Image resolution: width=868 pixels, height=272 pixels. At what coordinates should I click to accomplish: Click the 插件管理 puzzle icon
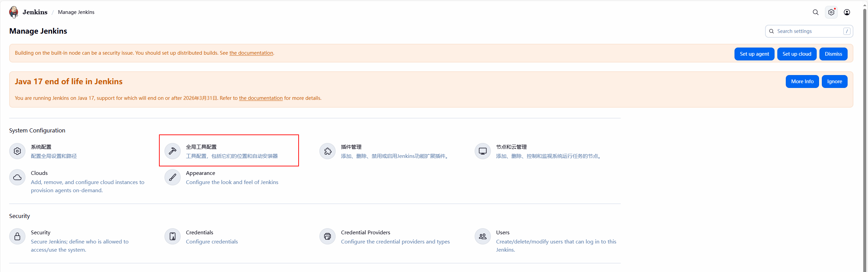click(x=327, y=151)
